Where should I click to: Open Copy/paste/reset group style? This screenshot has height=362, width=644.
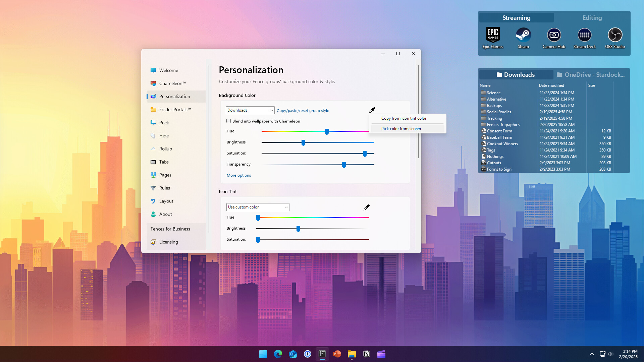coord(303,110)
